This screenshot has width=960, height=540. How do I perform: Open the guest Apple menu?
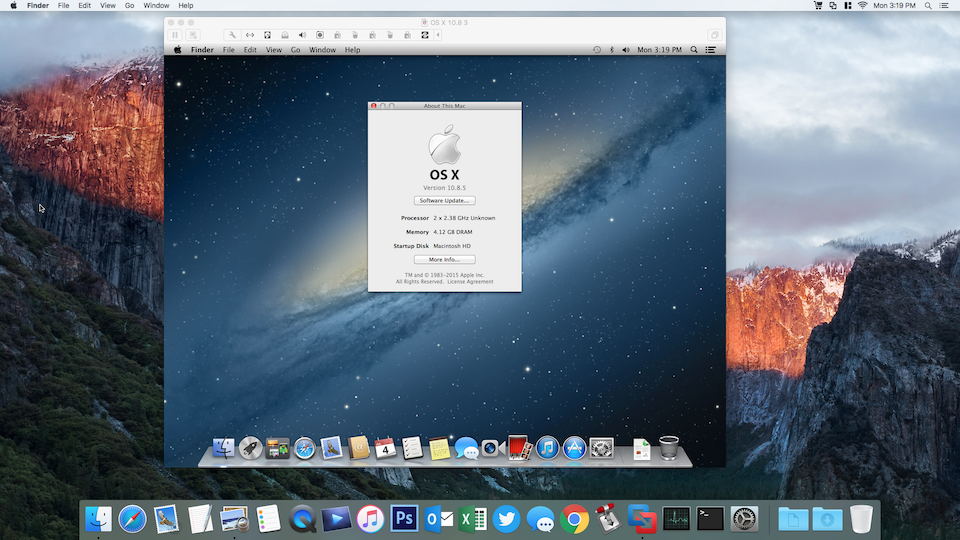(x=178, y=50)
